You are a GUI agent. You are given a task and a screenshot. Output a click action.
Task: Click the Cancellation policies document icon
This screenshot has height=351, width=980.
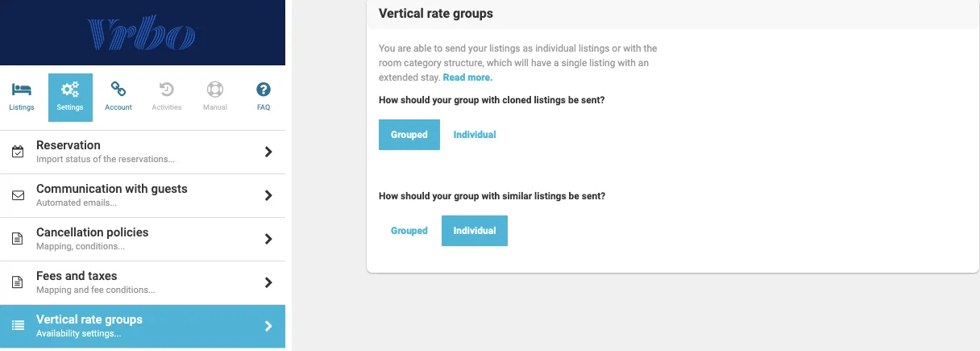tap(18, 239)
